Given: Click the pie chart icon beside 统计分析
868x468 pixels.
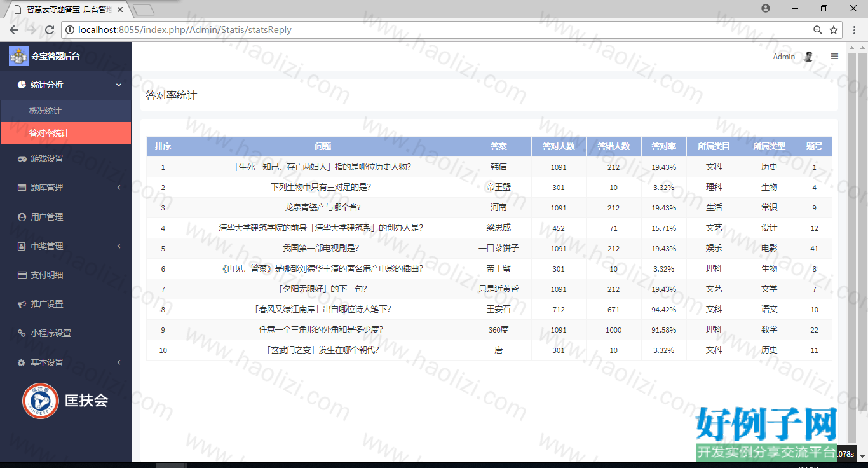Looking at the screenshot, I should coord(22,85).
